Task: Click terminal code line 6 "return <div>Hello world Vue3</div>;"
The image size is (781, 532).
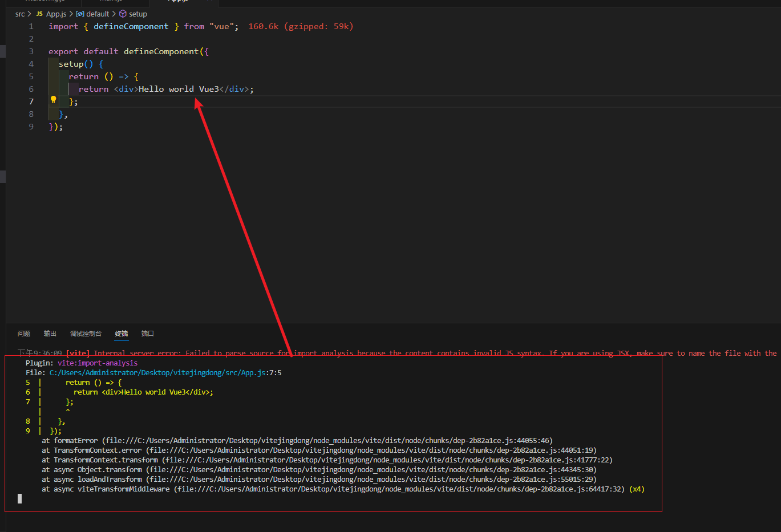Action: point(143,392)
